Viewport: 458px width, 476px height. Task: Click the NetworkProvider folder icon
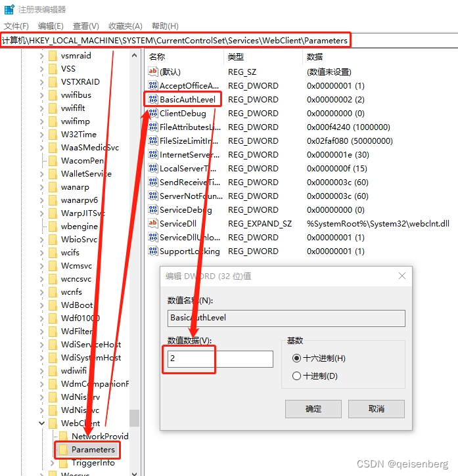pos(64,436)
